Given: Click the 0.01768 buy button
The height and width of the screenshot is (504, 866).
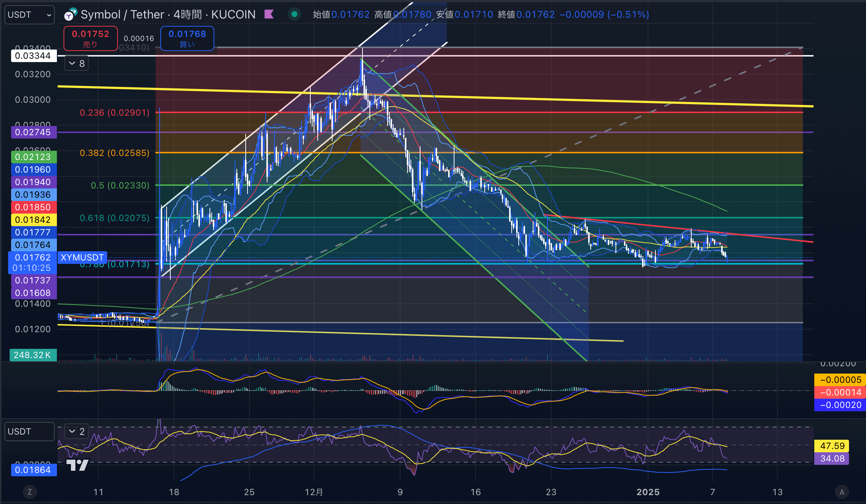Looking at the screenshot, I should pos(187,38).
